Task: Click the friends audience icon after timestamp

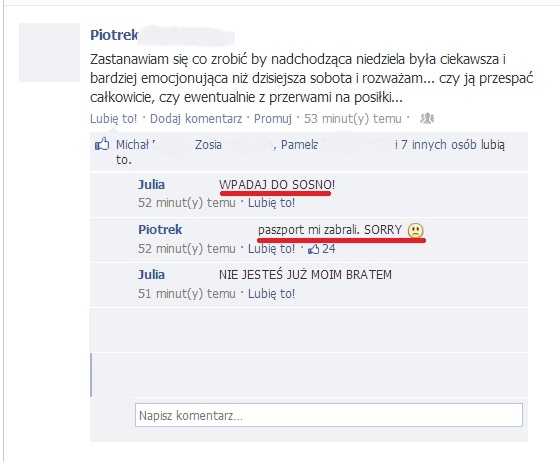Action: point(427,118)
